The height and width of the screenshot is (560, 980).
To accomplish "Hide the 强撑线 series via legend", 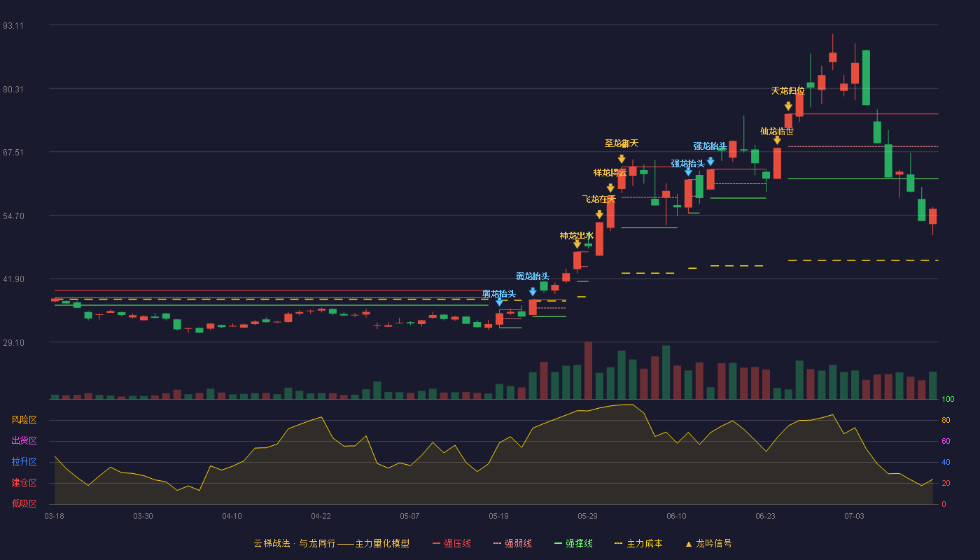I will coord(573,543).
